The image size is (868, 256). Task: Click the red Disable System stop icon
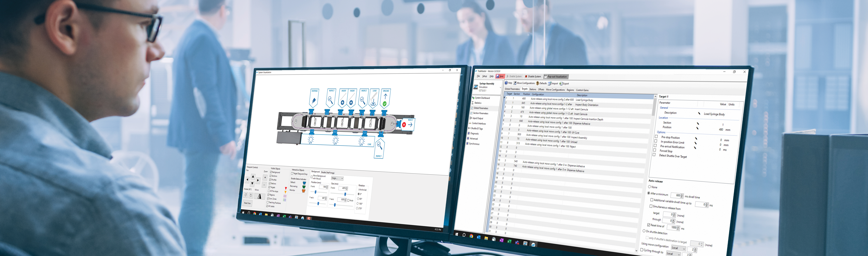[x=526, y=76]
